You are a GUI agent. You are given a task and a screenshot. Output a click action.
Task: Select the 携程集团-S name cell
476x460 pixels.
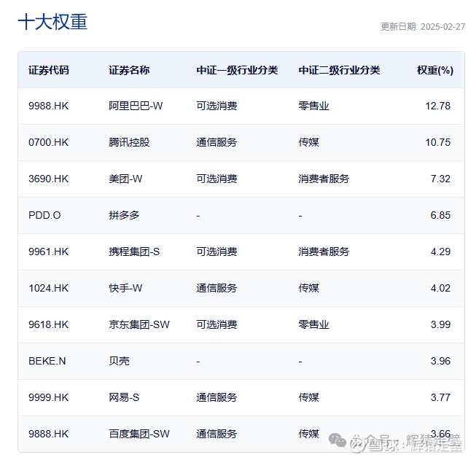134,252
